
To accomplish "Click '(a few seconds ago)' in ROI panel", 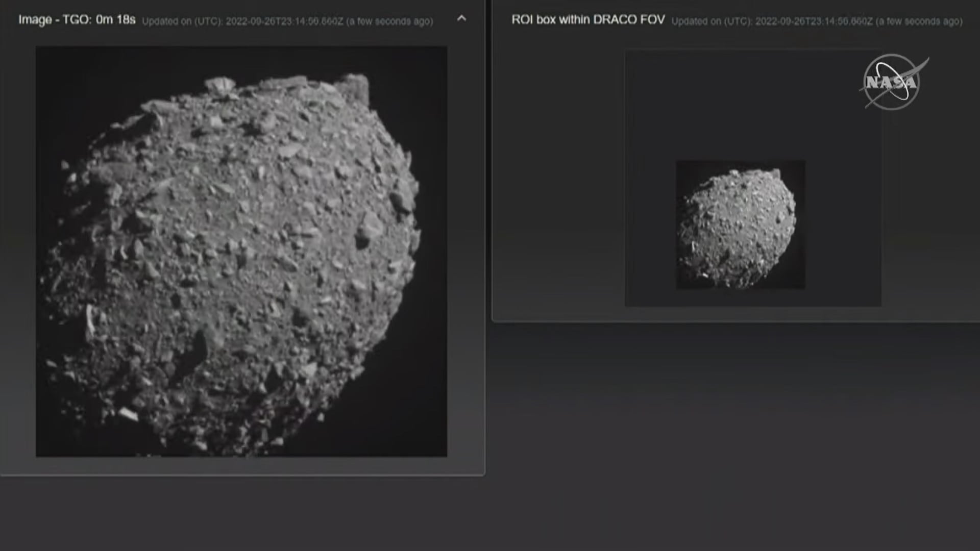I will coord(919,21).
